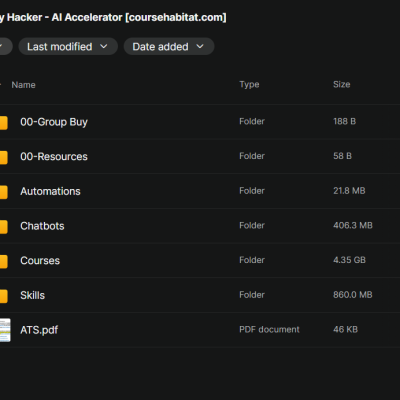Viewport: 400px width, 400px height.
Task: Sort files by the Type column header
Action: (249, 85)
